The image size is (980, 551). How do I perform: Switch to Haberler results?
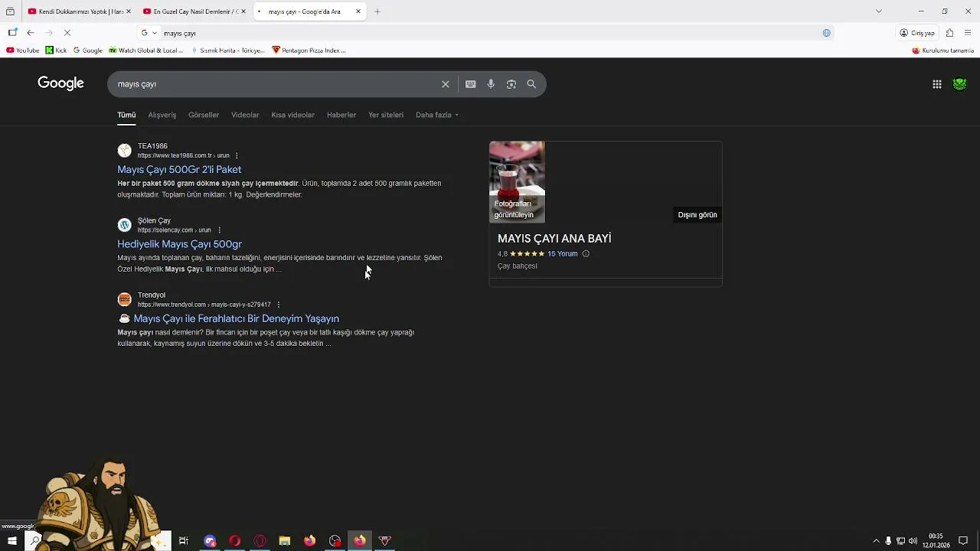pos(341,115)
